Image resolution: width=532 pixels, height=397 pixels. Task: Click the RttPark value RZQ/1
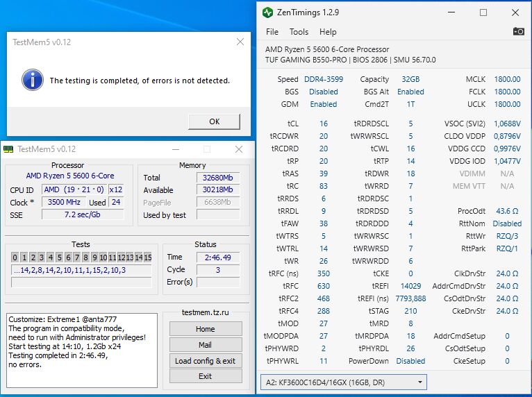tap(507, 248)
